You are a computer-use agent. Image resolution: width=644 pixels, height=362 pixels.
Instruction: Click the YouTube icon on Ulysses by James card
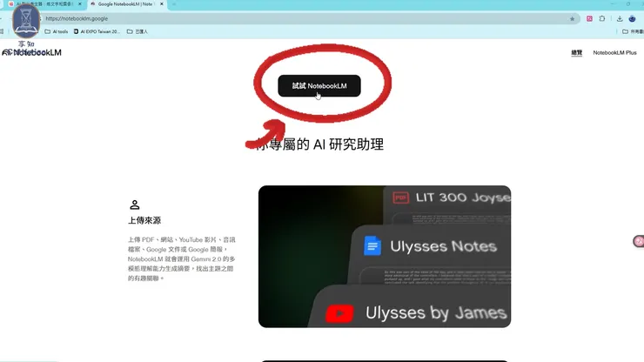click(339, 313)
